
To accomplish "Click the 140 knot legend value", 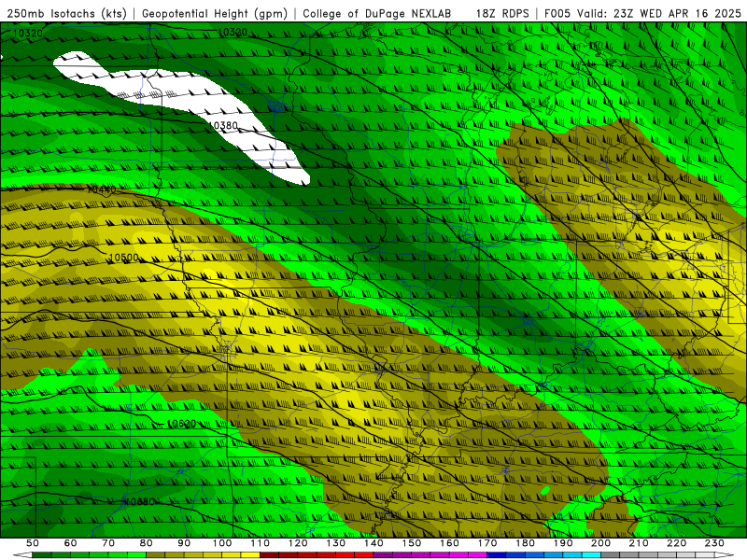I will point(373,543).
